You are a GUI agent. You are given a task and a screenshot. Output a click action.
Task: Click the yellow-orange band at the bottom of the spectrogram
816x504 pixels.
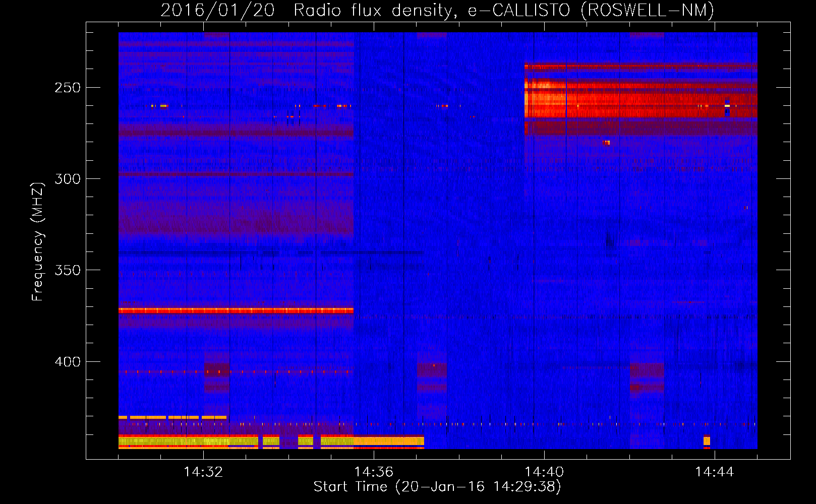(271, 442)
